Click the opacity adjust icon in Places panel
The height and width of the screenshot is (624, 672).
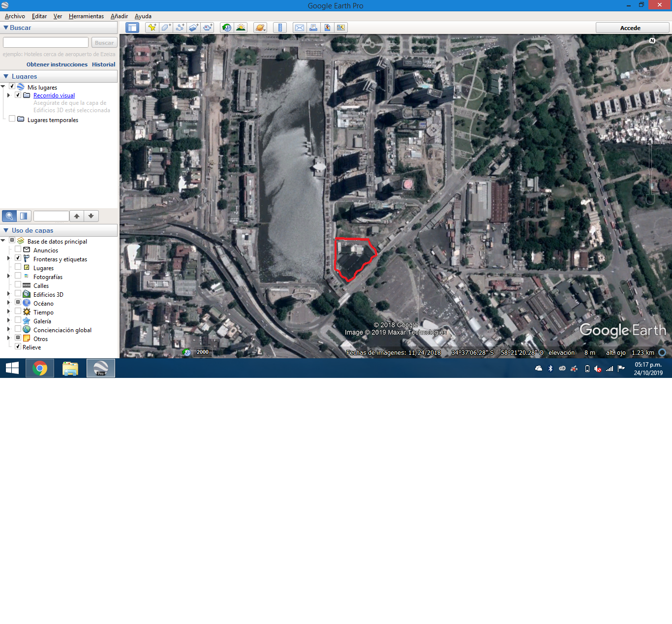pyautogui.click(x=24, y=216)
